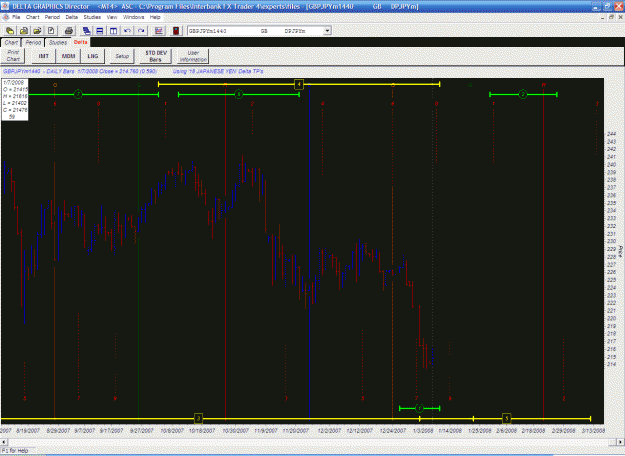Click the left arrow of the horizontal scrollbar
The image size is (625, 456).
click(4, 442)
